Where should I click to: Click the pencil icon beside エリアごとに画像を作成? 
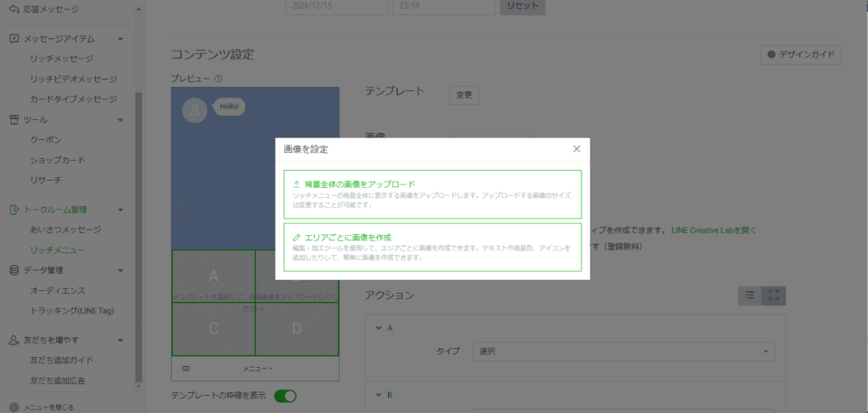(297, 237)
